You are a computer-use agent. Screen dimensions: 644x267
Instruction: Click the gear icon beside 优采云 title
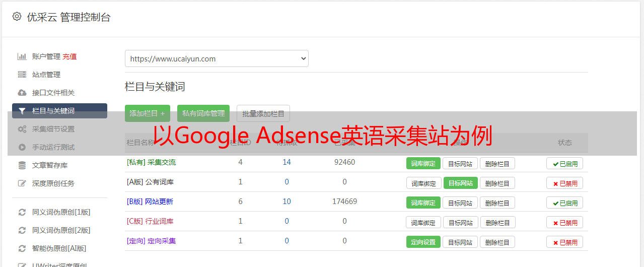(x=17, y=17)
